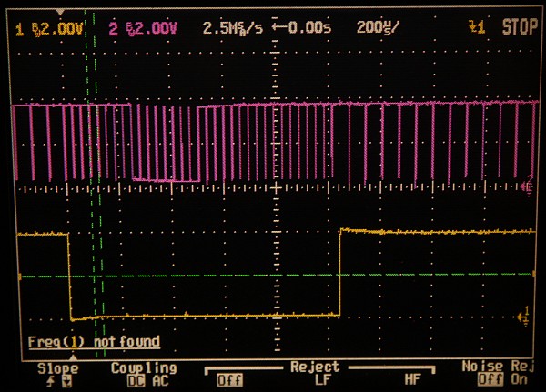The image size is (546, 392).
Task: Set Coupling to AC
Action: (161, 381)
